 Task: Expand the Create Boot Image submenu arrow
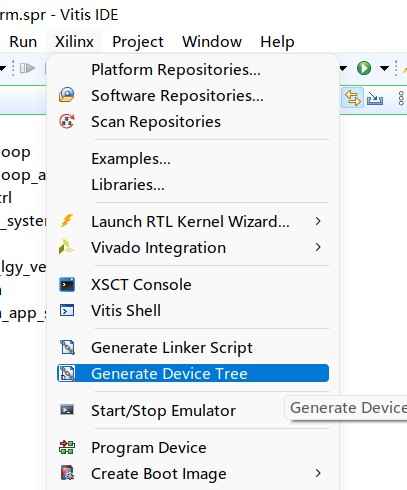pyautogui.click(x=318, y=473)
